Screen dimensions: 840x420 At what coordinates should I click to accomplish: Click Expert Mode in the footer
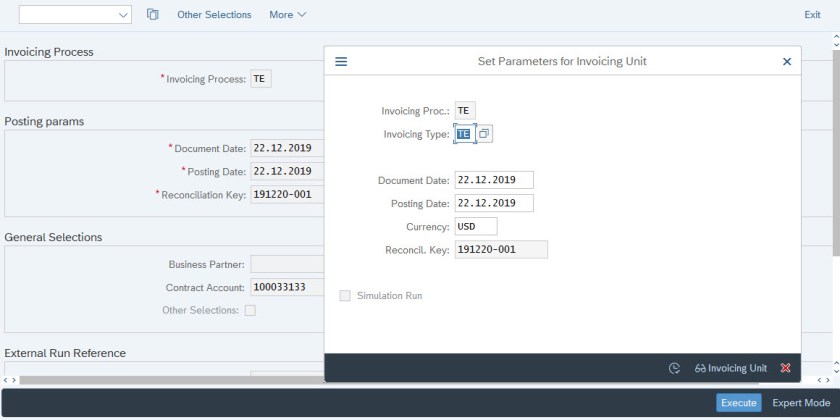pyautogui.click(x=801, y=403)
